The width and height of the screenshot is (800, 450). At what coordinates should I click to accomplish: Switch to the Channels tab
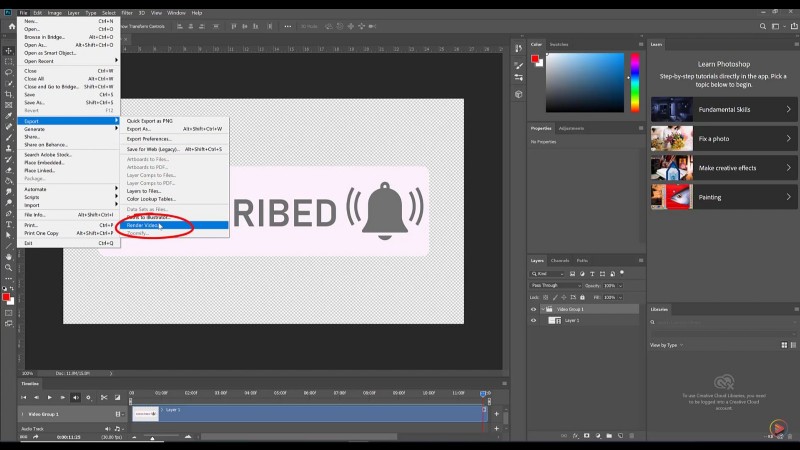pyautogui.click(x=560, y=261)
